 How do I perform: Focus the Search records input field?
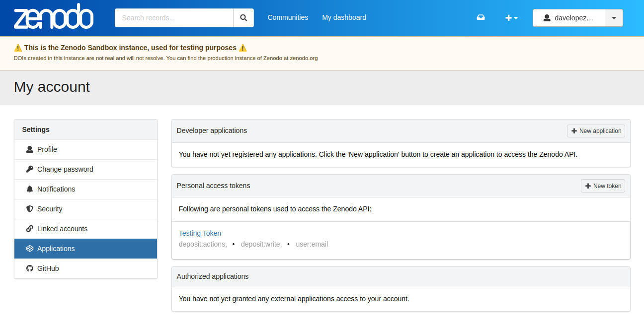pyautogui.click(x=174, y=18)
